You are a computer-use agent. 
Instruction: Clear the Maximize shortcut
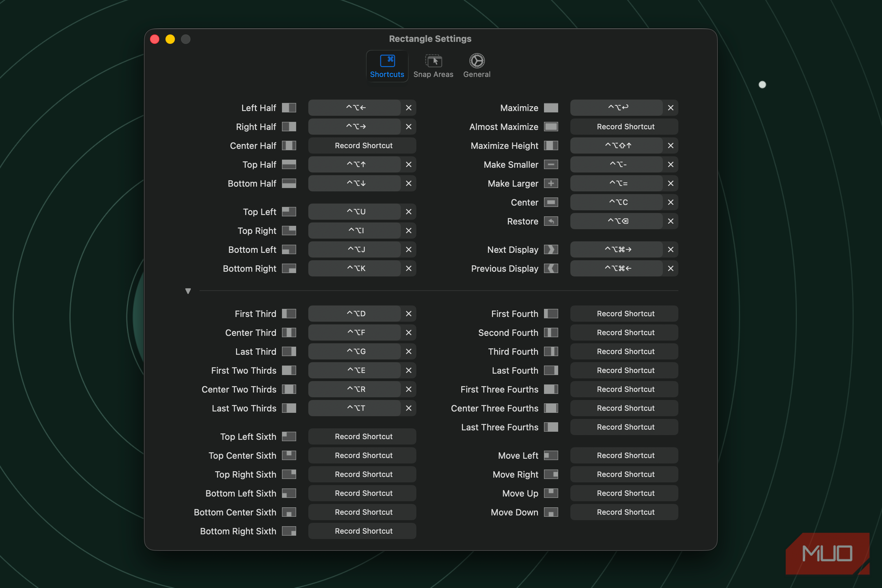point(670,108)
